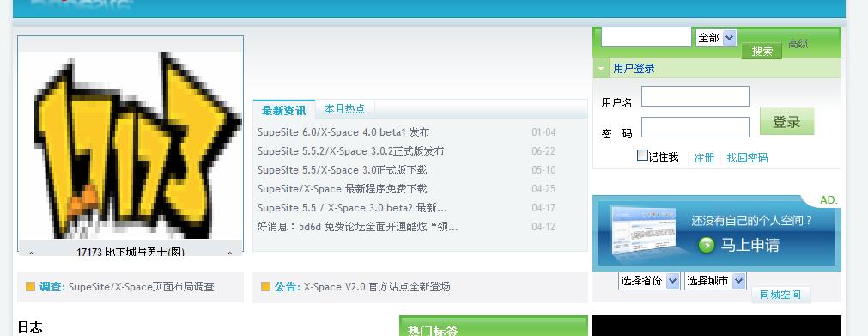
Task: Click the personal space screenshot thumbnail in ad
Action: tap(643, 231)
